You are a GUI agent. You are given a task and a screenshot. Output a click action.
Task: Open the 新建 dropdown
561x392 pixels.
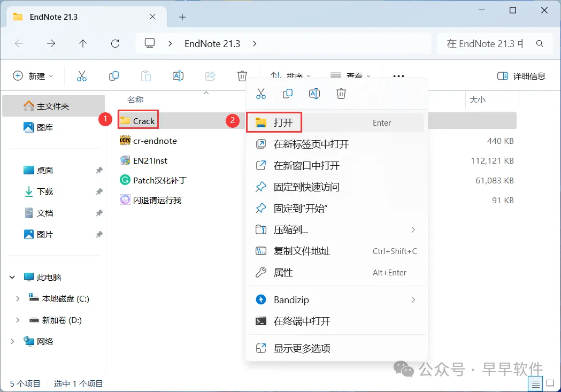[33, 76]
